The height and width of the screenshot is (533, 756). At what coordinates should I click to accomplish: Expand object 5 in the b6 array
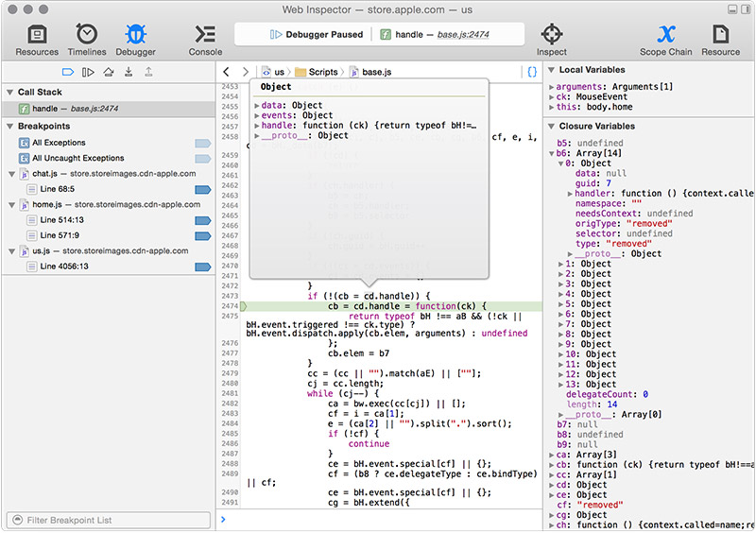coord(560,304)
